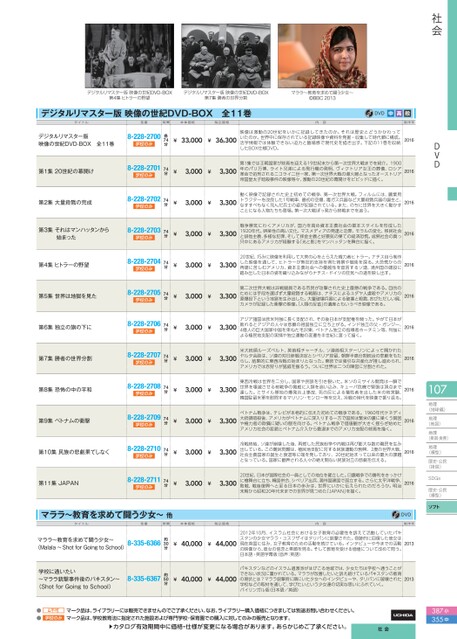Open product code 8-335-6367
Image resolution: width=457 pixels, height=639 pixels.
[x=144, y=579]
